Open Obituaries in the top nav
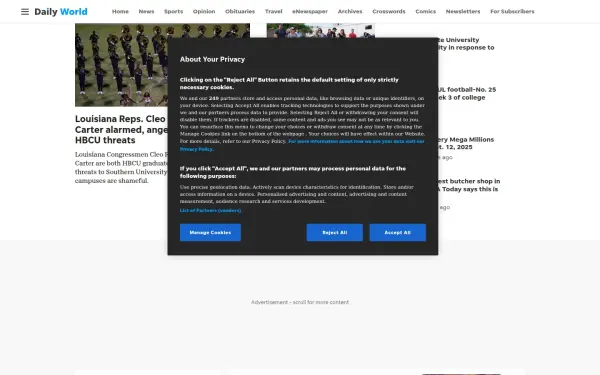Viewport: 600px width, 375px height. click(240, 11)
